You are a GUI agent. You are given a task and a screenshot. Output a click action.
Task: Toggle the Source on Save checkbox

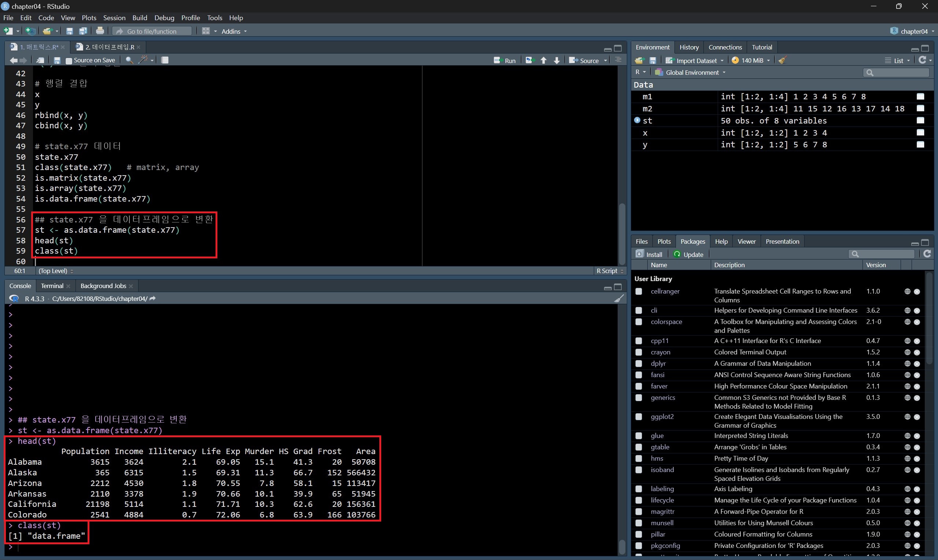click(69, 60)
